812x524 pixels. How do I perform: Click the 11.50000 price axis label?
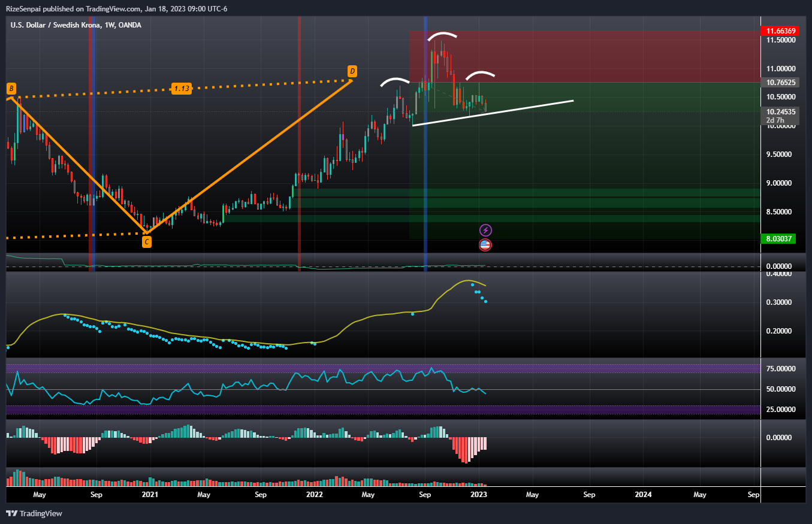(x=780, y=40)
